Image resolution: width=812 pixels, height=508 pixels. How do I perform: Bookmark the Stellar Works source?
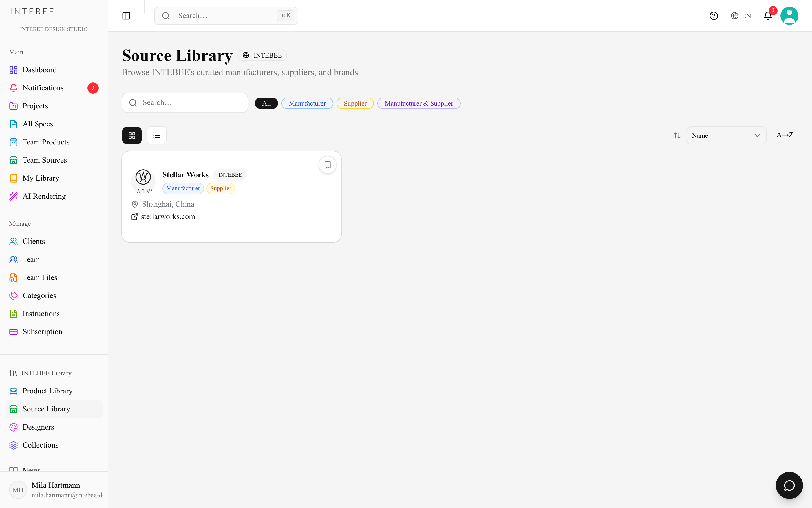328,165
